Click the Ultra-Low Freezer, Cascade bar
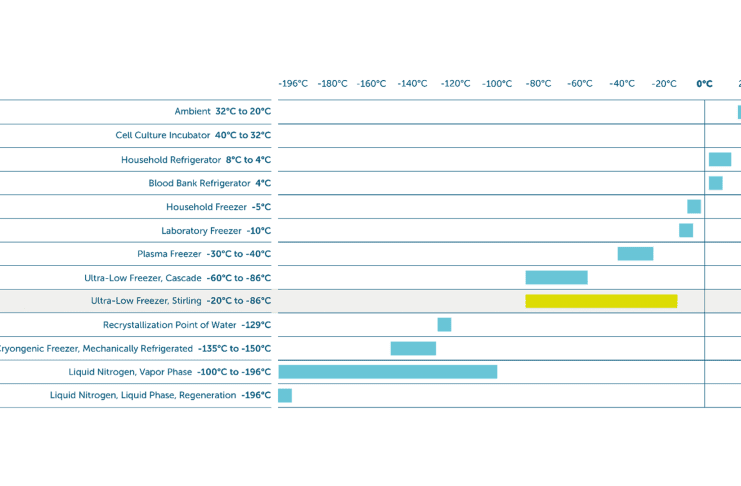741x486 pixels. [556, 277]
